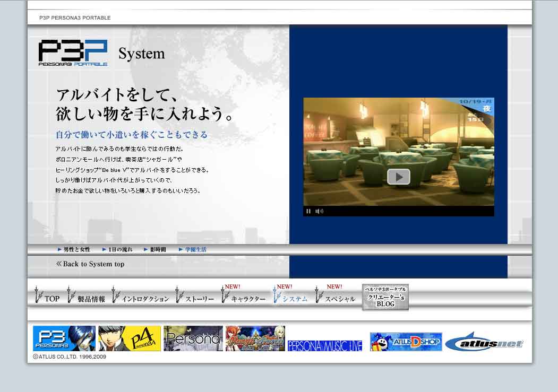Click the Persona4 yellow banner

point(130,338)
